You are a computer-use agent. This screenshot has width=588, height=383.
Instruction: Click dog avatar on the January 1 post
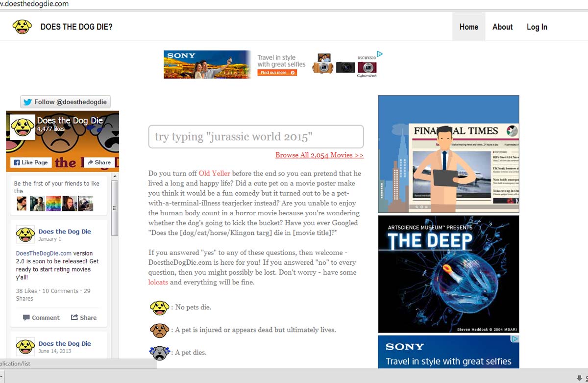coord(25,234)
